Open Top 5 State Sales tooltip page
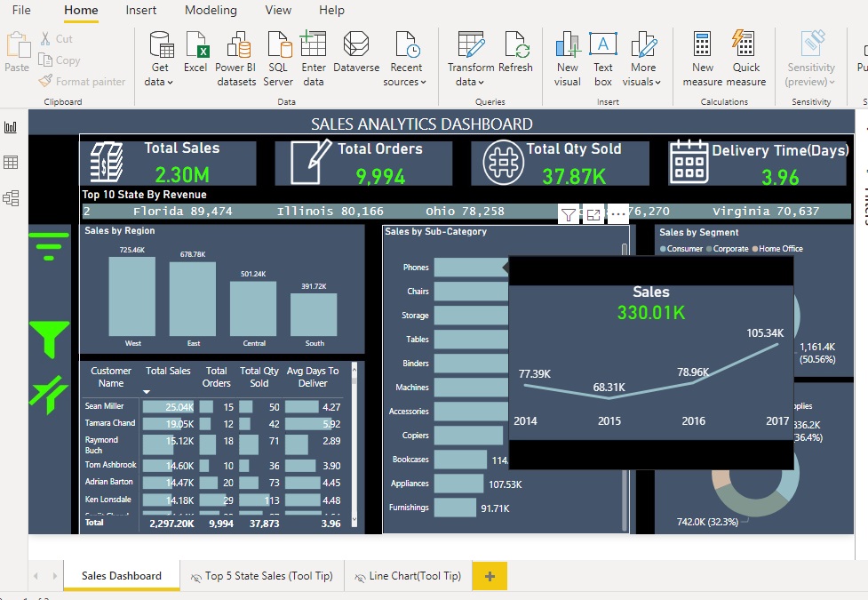 coord(262,576)
